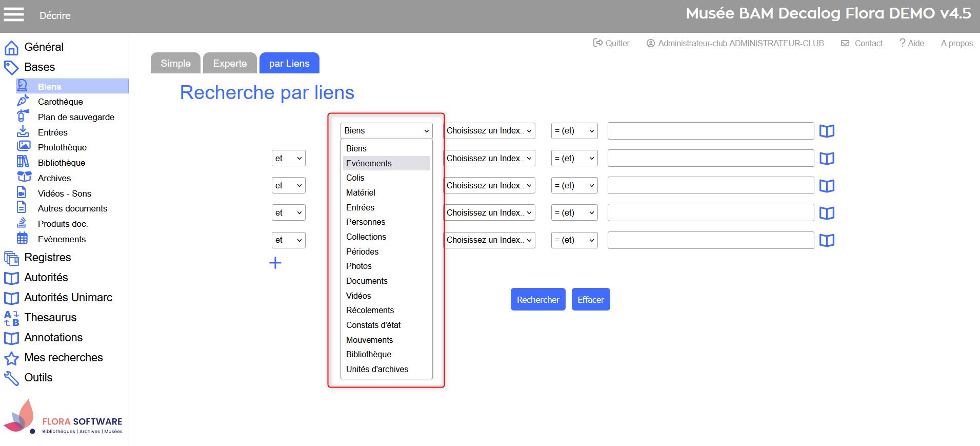
Task: Open index book icon on first row
Action: pyautogui.click(x=826, y=131)
